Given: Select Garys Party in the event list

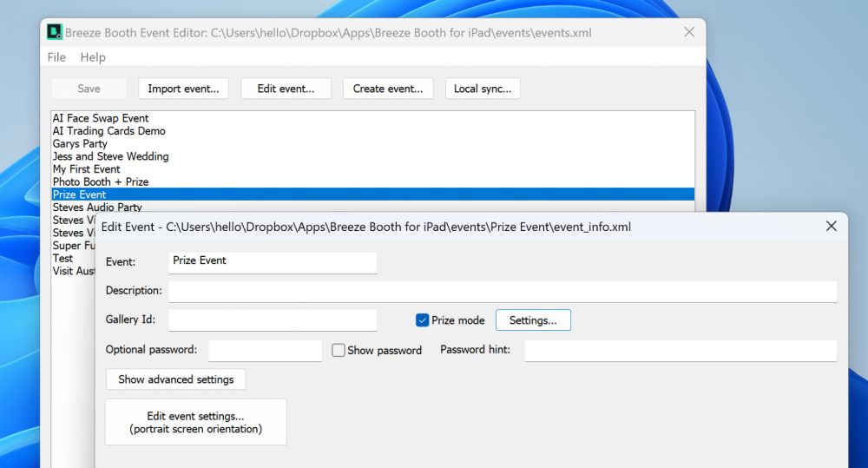Looking at the screenshot, I should tap(373, 143).
